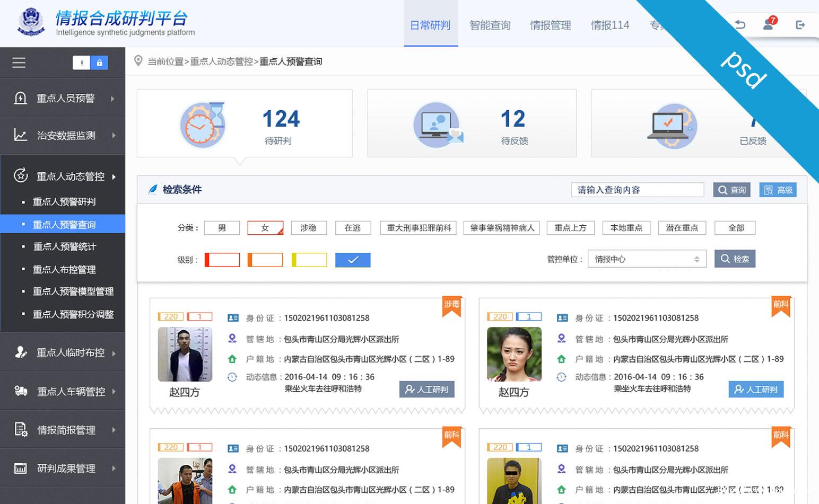Click the 治安数据监测 chart icon
819x504 pixels.
(20, 135)
